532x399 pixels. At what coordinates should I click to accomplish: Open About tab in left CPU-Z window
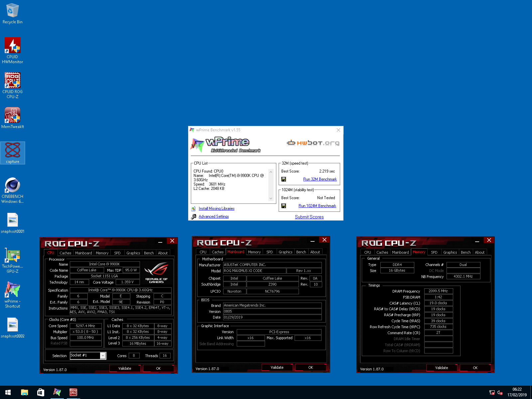[x=163, y=253]
